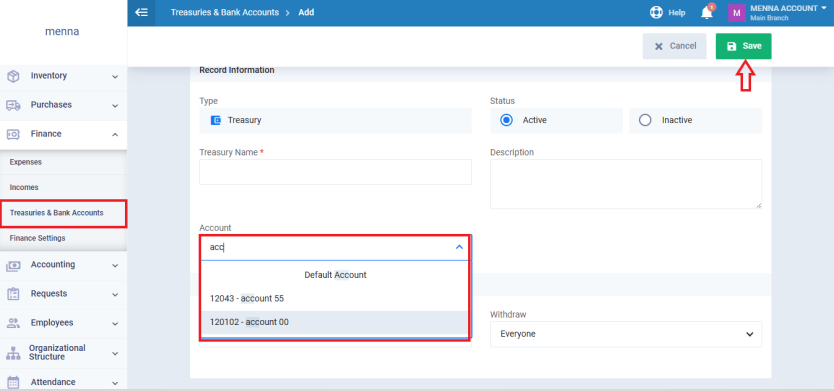
Task: Collapse the sidebar with the back-arrow icon
Action: (x=141, y=12)
